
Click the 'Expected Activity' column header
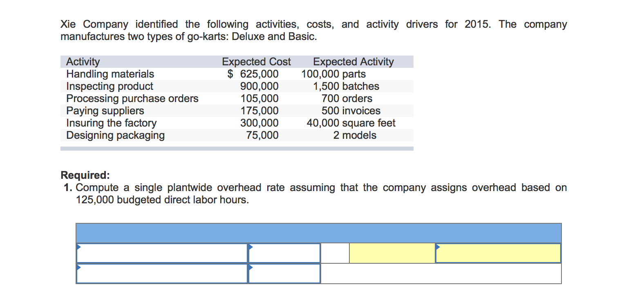(x=353, y=62)
